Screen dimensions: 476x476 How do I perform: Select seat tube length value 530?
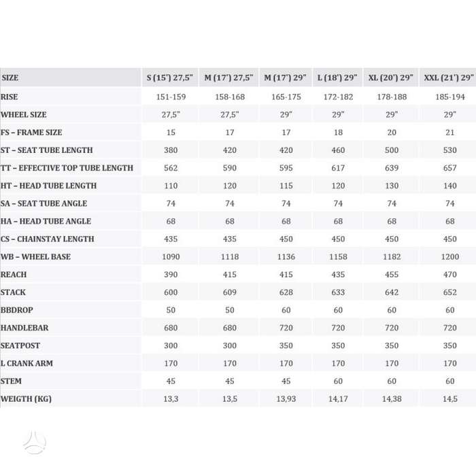pos(450,150)
